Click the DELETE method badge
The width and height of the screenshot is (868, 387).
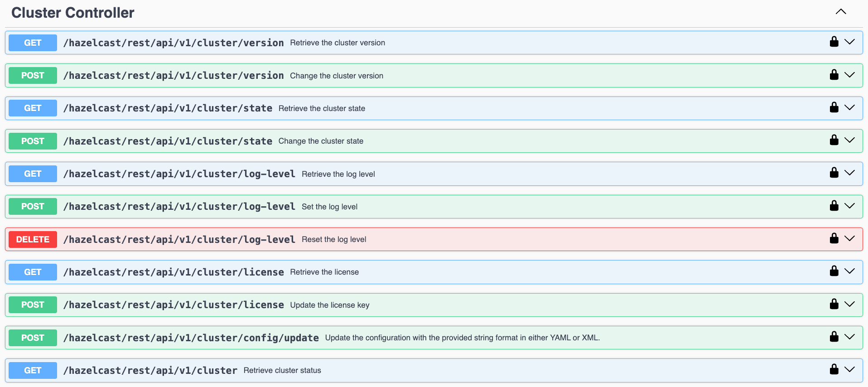pyautogui.click(x=33, y=239)
